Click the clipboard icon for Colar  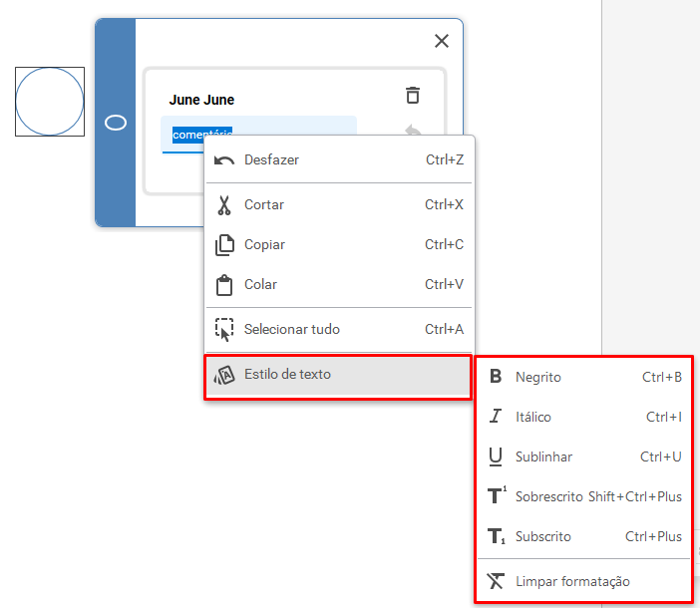[224, 285]
